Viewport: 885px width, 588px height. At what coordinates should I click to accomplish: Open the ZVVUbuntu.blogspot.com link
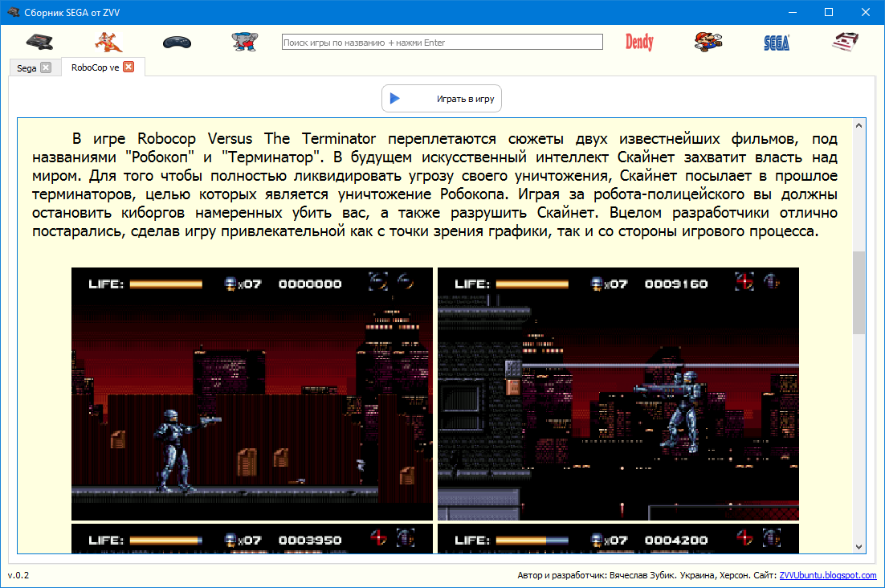pyautogui.click(x=827, y=575)
